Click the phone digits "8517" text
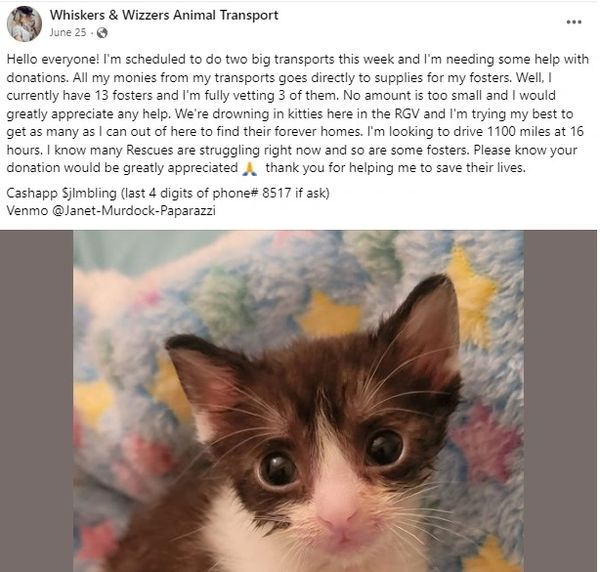Image resolution: width=600 pixels, height=572 pixels. [x=277, y=193]
